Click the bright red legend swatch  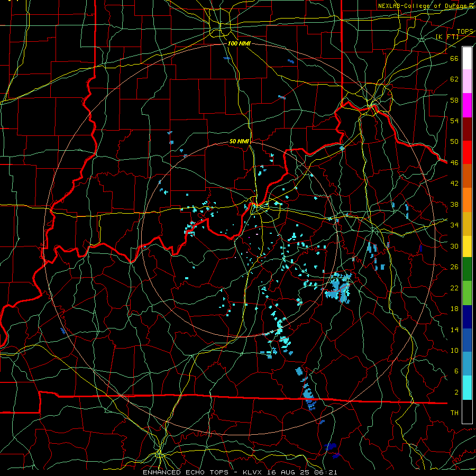click(x=467, y=152)
